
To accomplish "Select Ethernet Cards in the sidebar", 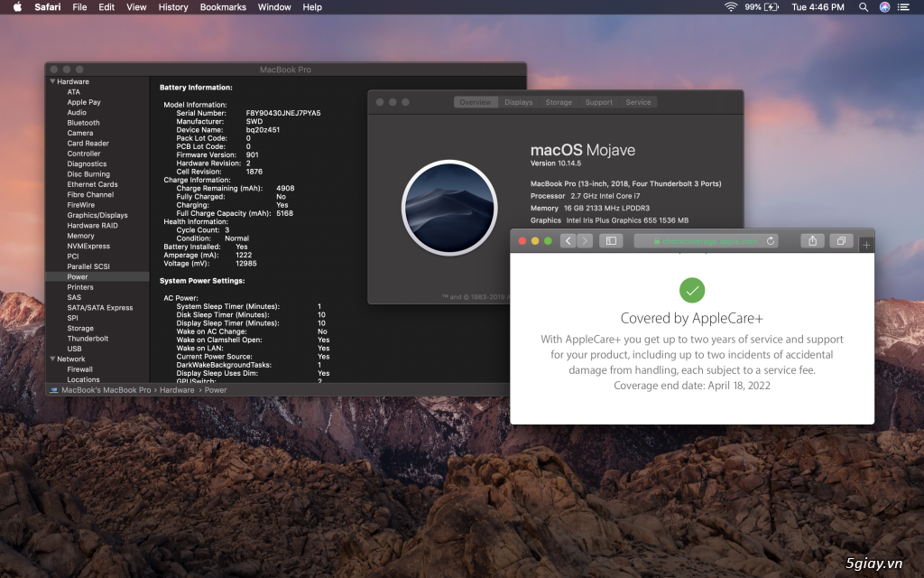I will (93, 184).
